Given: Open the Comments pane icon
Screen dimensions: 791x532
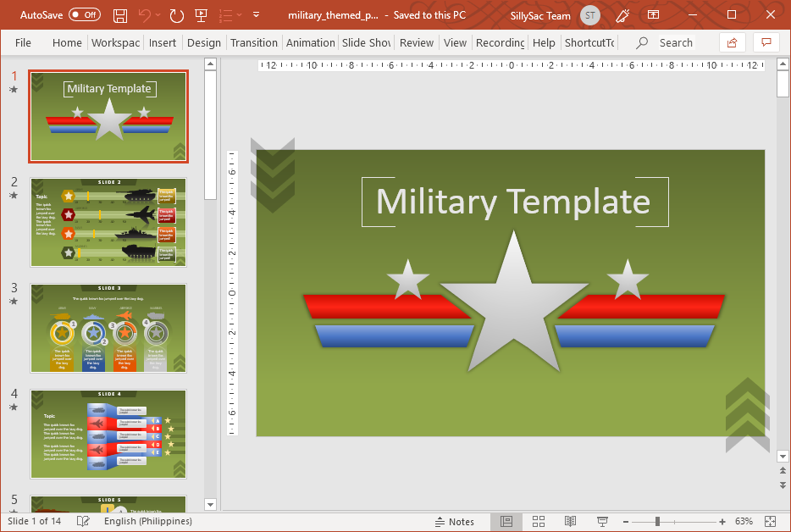Looking at the screenshot, I should [x=766, y=42].
